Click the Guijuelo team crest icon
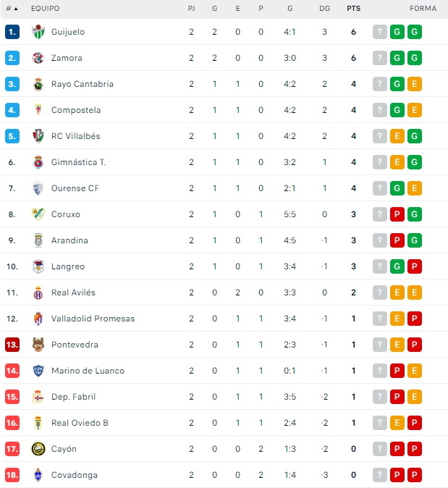The image size is (448, 488). 38,32
